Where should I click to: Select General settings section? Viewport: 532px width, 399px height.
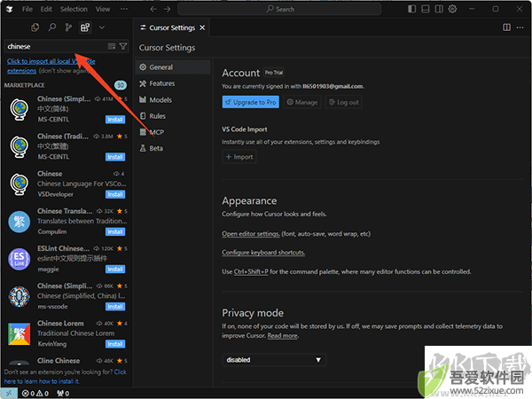[x=173, y=67]
